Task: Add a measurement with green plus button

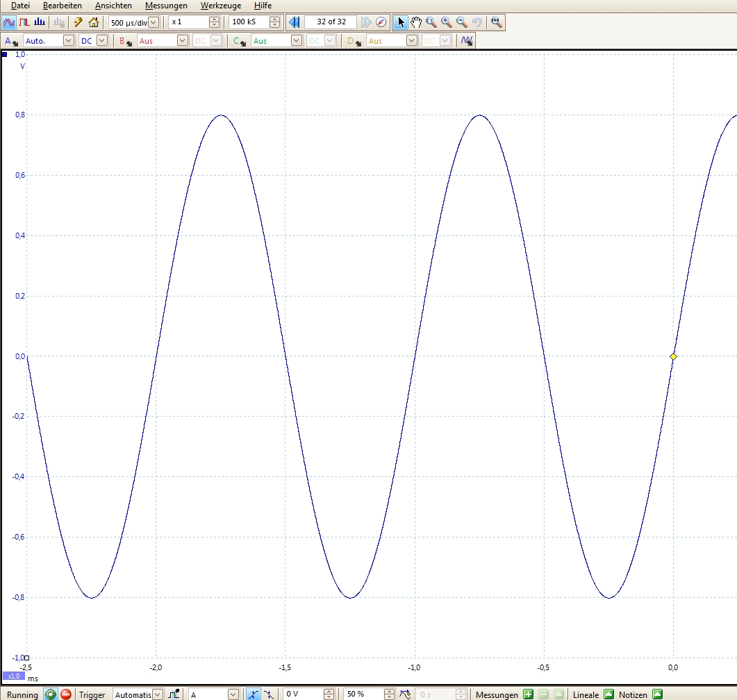Action: click(x=528, y=694)
